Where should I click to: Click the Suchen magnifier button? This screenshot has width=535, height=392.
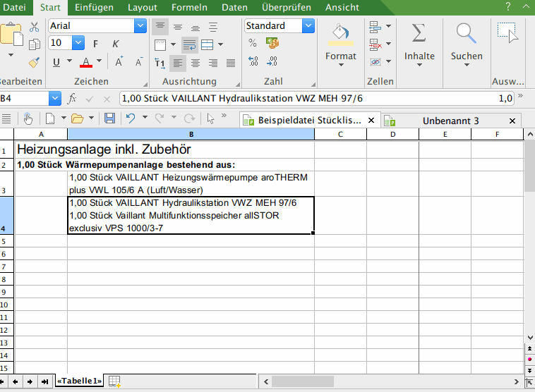(x=467, y=44)
